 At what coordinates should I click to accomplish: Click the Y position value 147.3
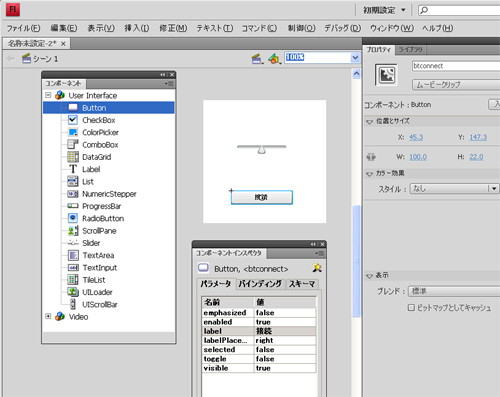[478, 137]
